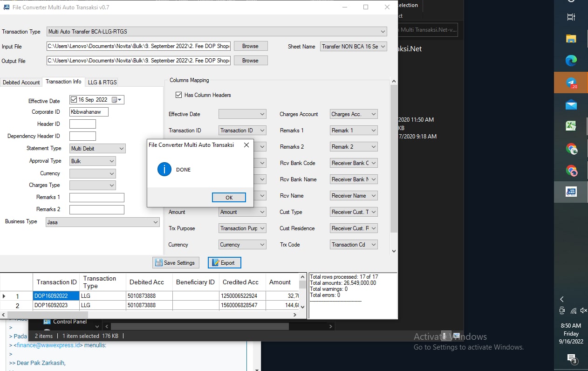Click the Debited Acc column header

point(149,282)
